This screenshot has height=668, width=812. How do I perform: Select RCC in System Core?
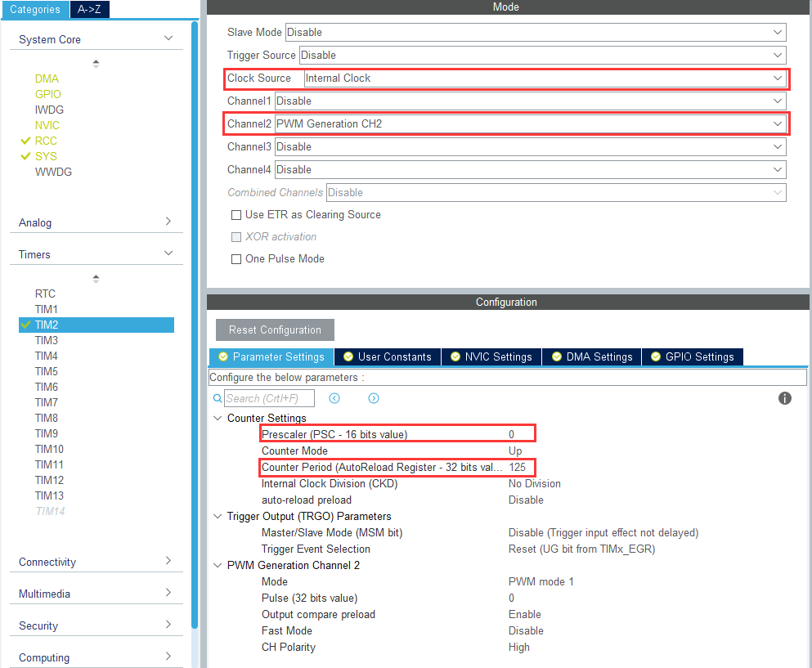[x=46, y=141]
